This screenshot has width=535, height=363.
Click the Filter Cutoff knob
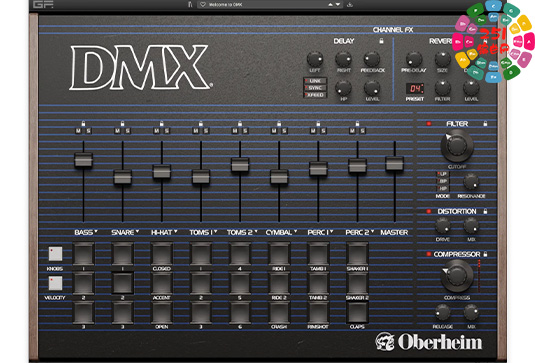point(457,146)
